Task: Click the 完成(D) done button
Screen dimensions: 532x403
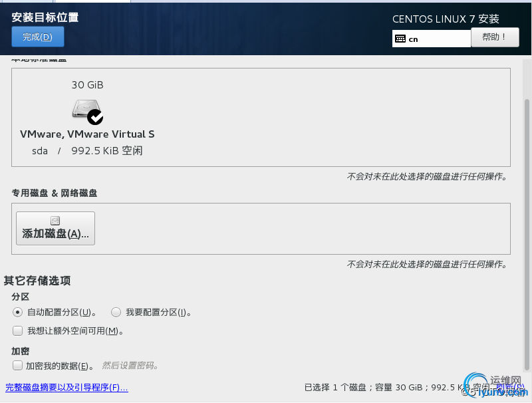Action: point(38,37)
